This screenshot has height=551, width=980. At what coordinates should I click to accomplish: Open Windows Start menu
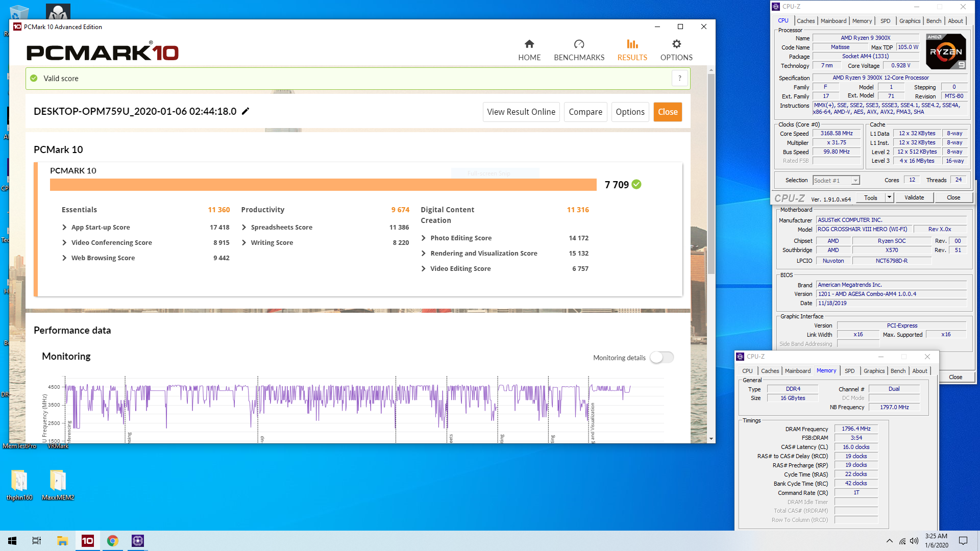point(12,540)
